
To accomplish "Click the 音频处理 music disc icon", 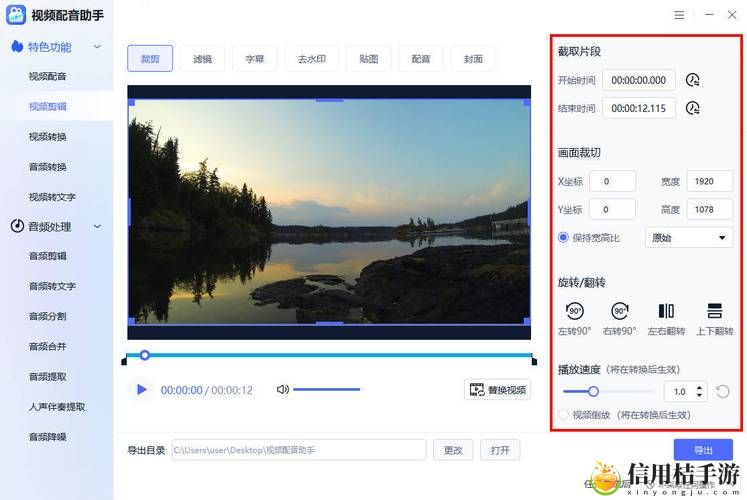I will (17, 226).
